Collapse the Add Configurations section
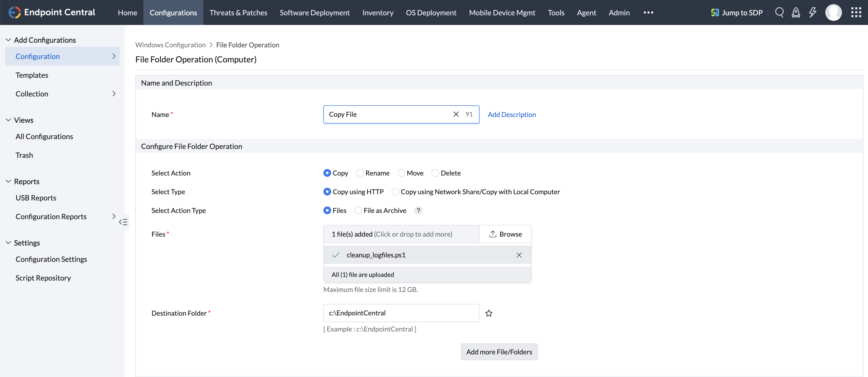This screenshot has height=377, width=868. point(8,40)
